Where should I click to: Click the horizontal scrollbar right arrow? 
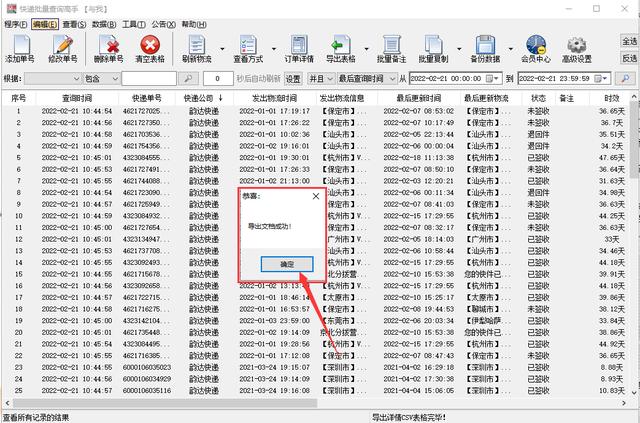624,403
